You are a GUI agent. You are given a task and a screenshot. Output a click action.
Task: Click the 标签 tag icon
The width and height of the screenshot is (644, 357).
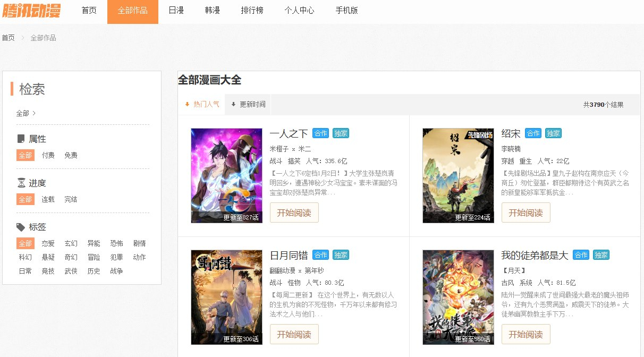(x=21, y=227)
